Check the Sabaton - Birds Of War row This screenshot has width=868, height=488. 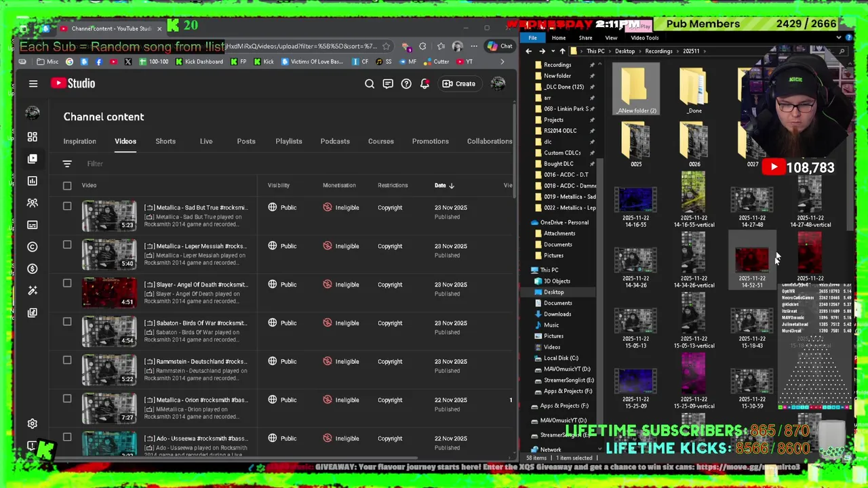(67, 321)
